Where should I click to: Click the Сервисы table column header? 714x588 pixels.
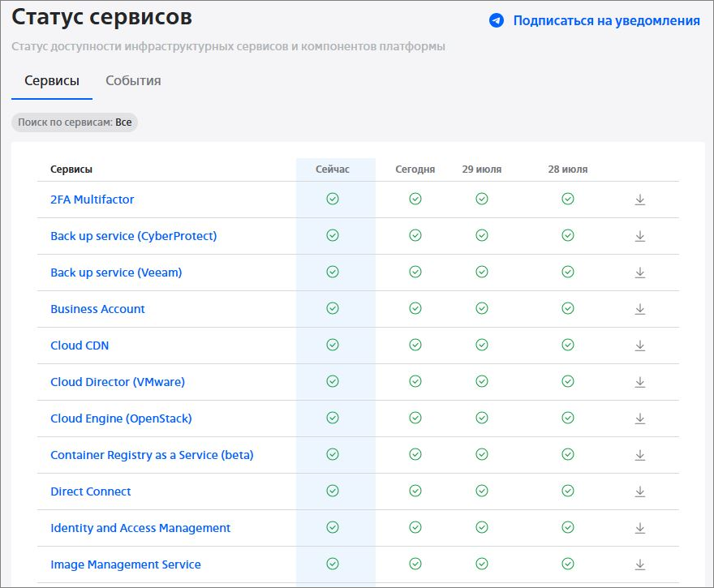tap(71, 170)
